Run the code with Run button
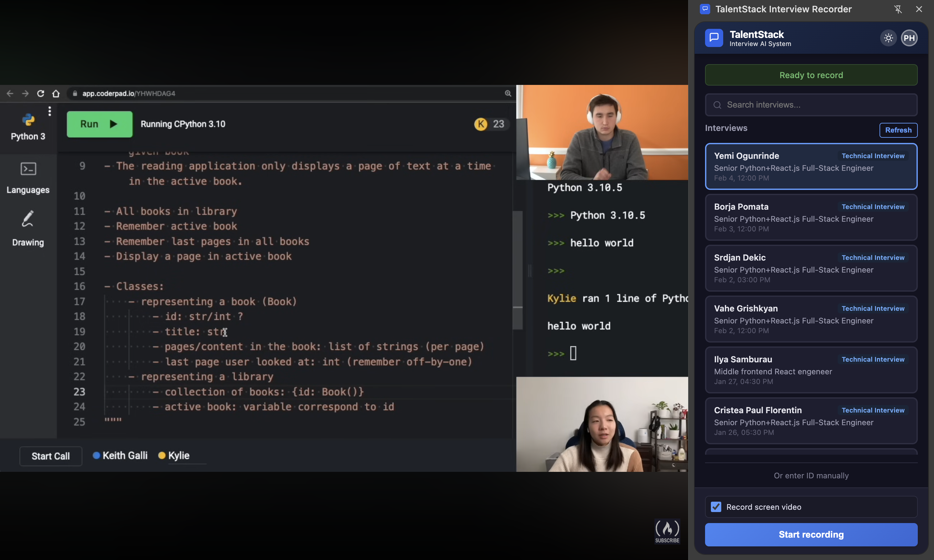This screenshot has width=934, height=560. (x=99, y=124)
